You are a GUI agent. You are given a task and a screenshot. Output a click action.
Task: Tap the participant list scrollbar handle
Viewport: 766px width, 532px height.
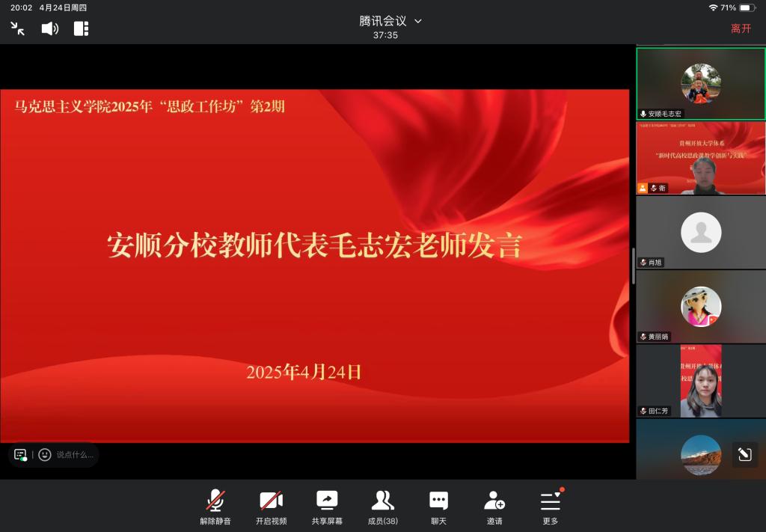coord(633,266)
